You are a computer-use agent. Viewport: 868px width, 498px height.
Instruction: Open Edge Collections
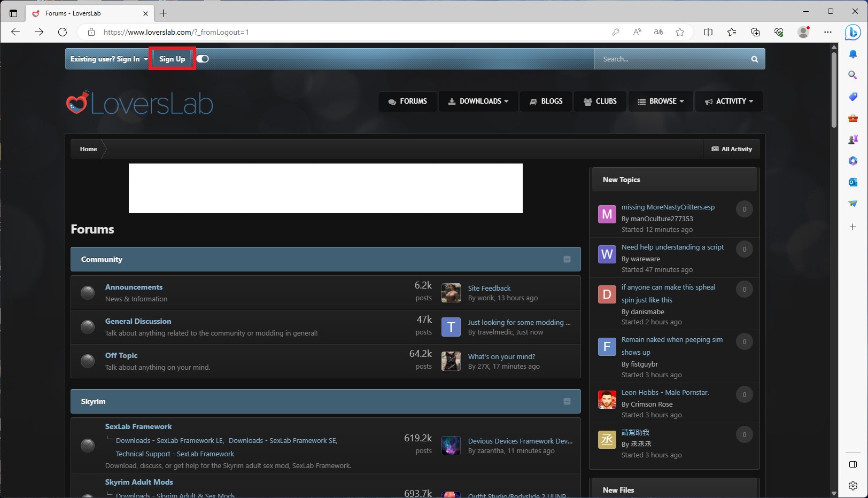coord(755,32)
